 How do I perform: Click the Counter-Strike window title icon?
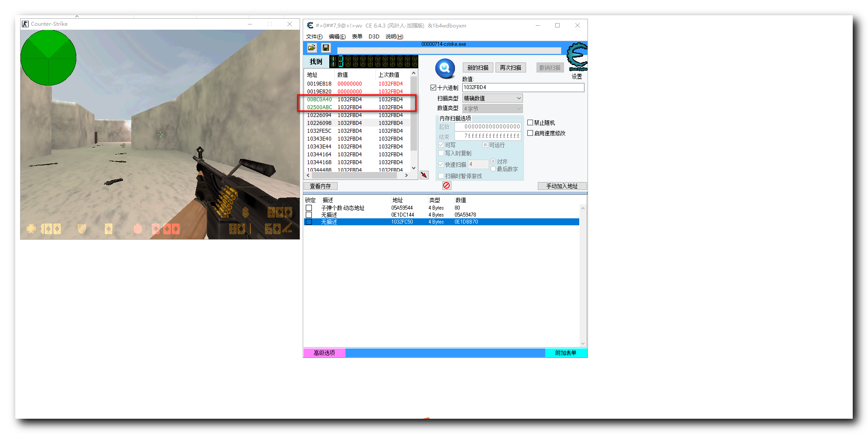pos(25,24)
